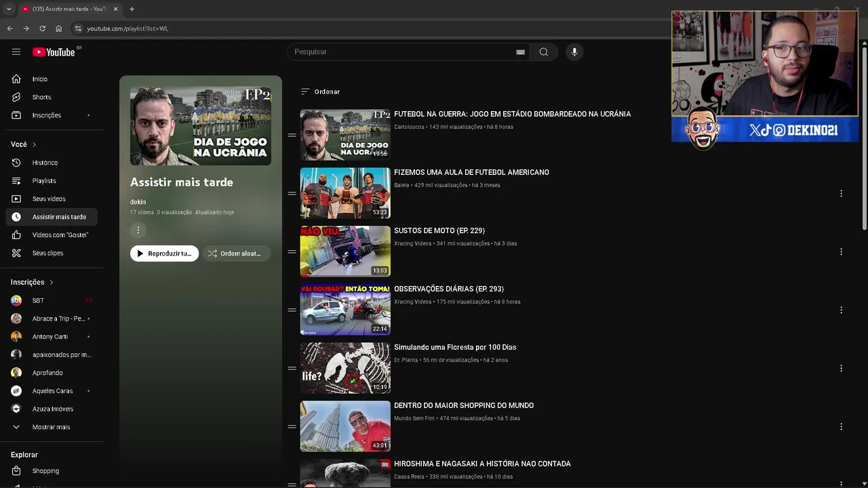868x488 pixels.
Task: Click browser home button
Action: coord(58,28)
